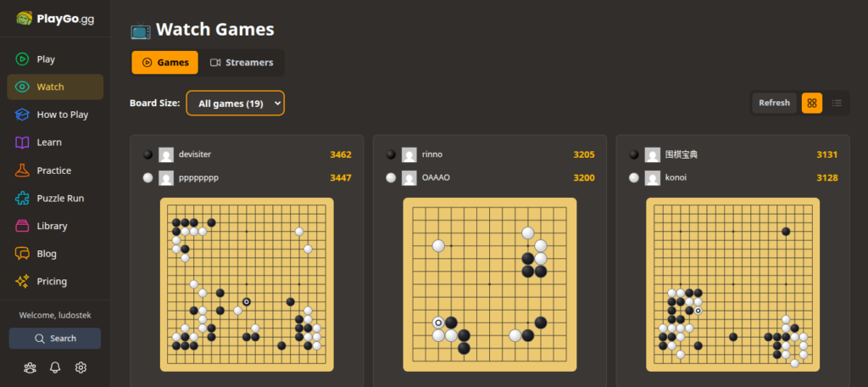Refresh the games list
This screenshot has height=387, width=868.
tap(774, 103)
